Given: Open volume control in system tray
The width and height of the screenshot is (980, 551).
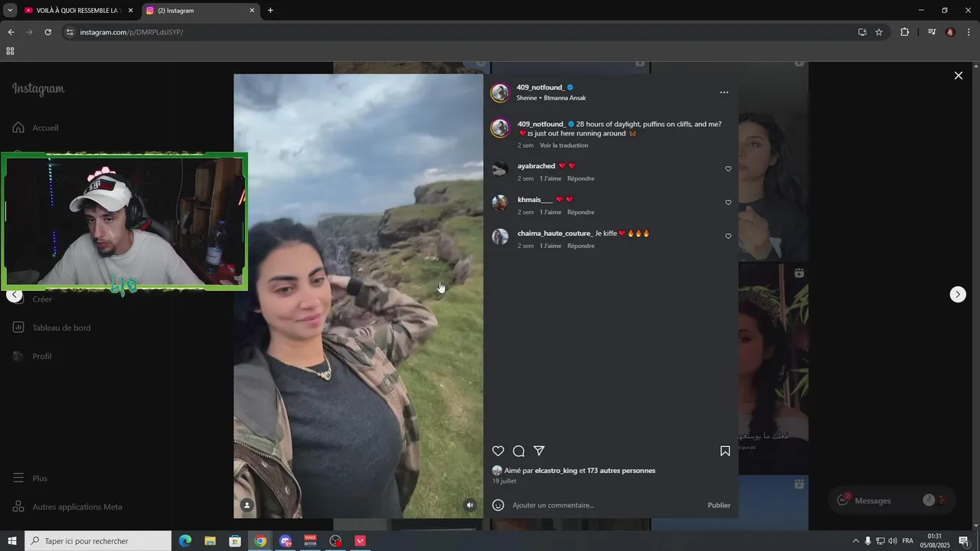Looking at the screenshot, I should 893,541.
